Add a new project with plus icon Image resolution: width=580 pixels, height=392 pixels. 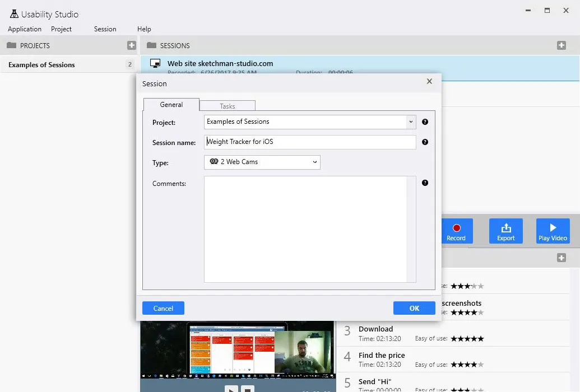click(131, 45)
